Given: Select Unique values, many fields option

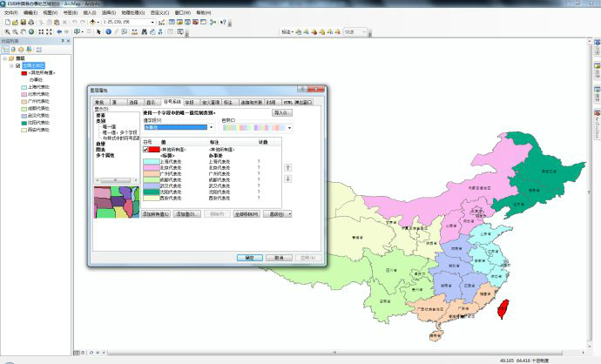Looking at the screenshot, I should click(x=119, y=132).
